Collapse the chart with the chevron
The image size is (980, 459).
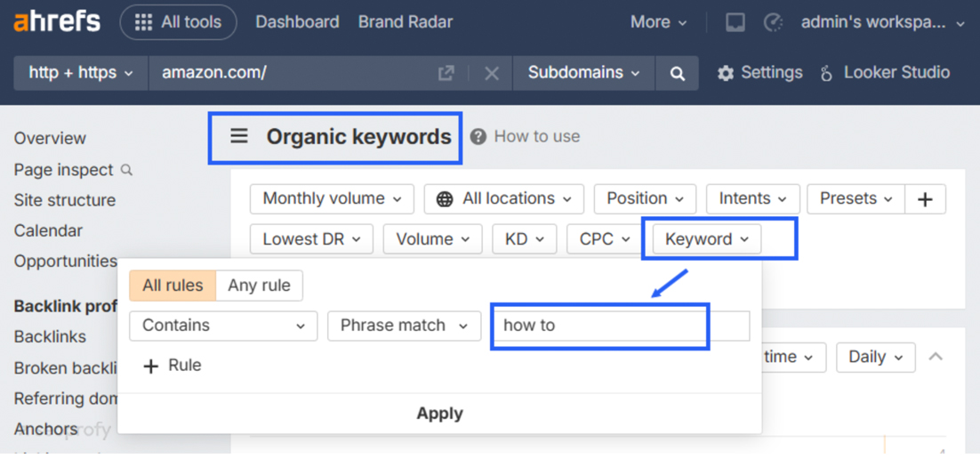point(935,357)
